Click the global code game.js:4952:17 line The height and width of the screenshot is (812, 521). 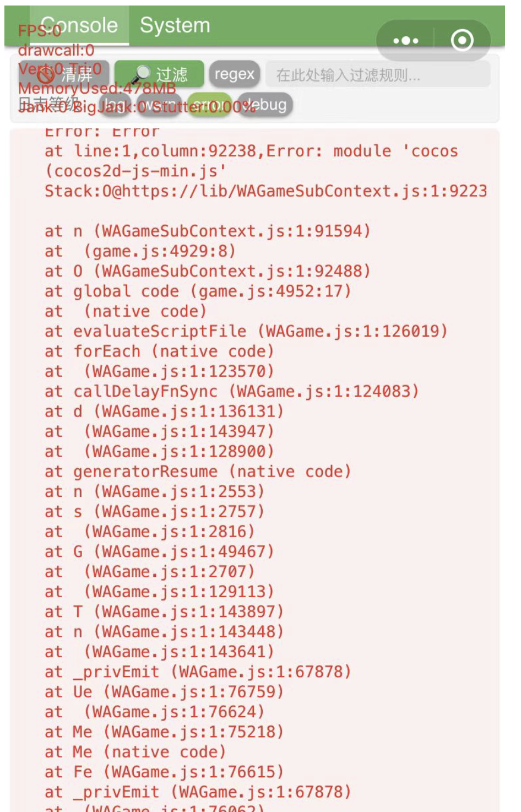(197, 291)
